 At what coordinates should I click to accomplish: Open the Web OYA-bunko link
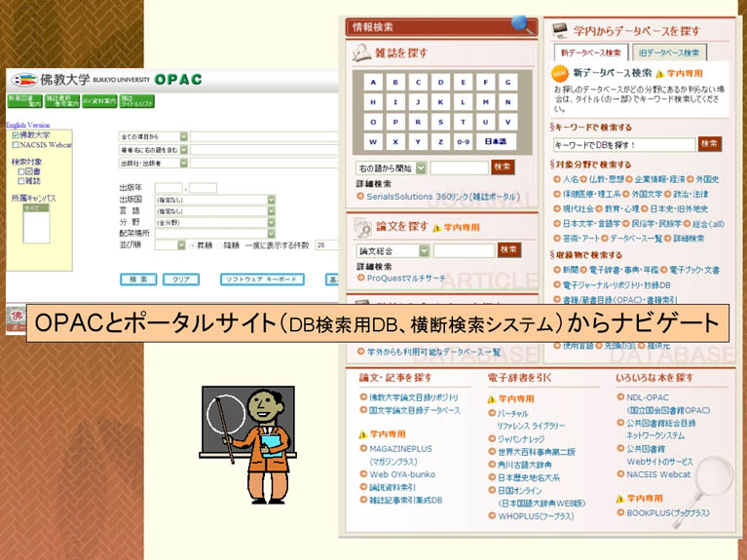tap(402, 474)
